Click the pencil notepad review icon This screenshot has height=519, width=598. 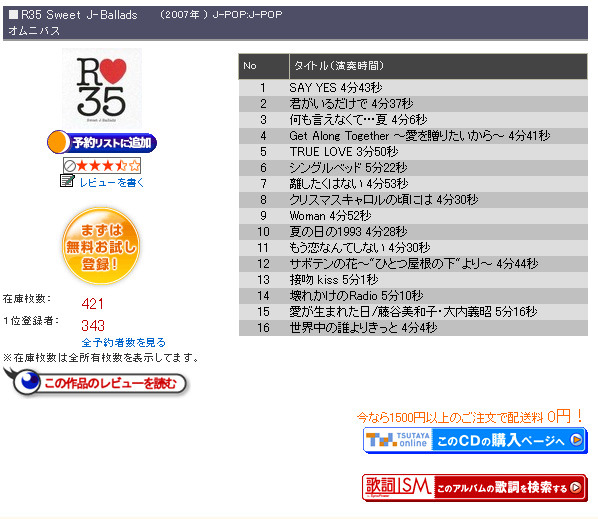click(x=67, y=181)
